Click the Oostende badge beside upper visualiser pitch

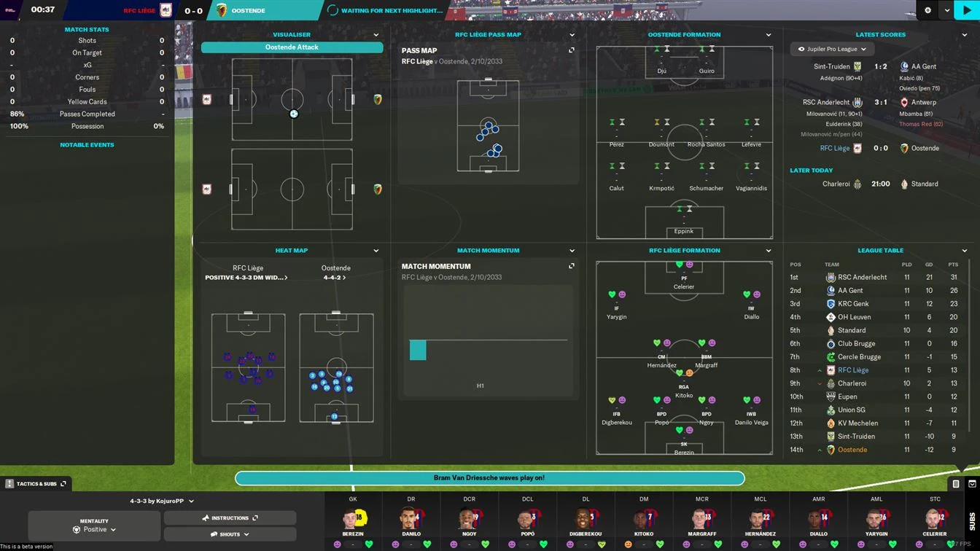click(378, 100)
